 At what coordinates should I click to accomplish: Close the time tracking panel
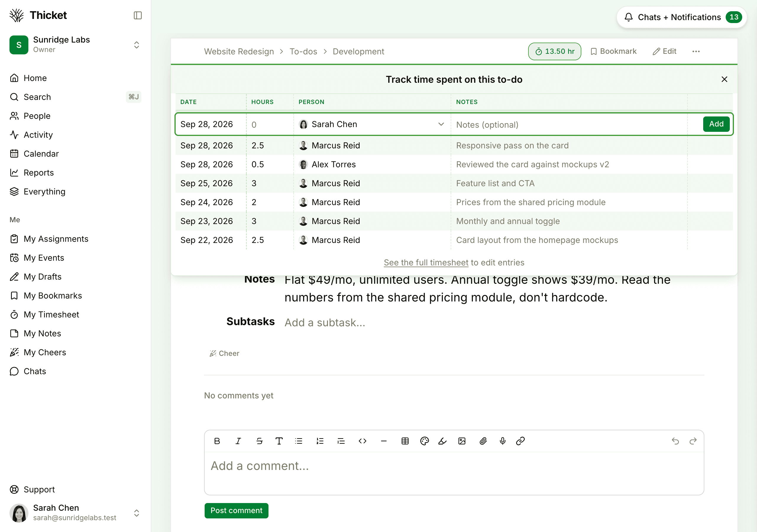(x=724, y=80)
